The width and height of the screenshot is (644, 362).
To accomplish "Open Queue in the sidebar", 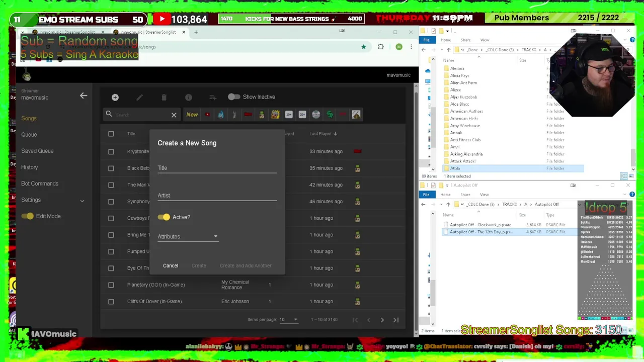I will click(29, 135).
